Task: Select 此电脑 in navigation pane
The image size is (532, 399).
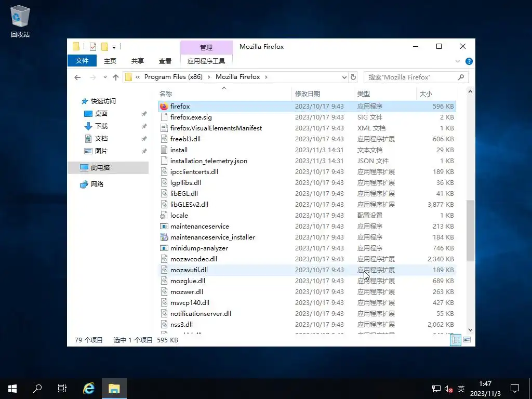Action: tap(100, 168)
